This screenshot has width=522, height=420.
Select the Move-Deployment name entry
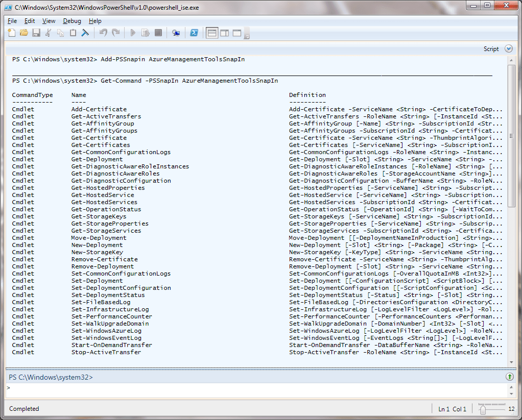click(x=99, y=238)
